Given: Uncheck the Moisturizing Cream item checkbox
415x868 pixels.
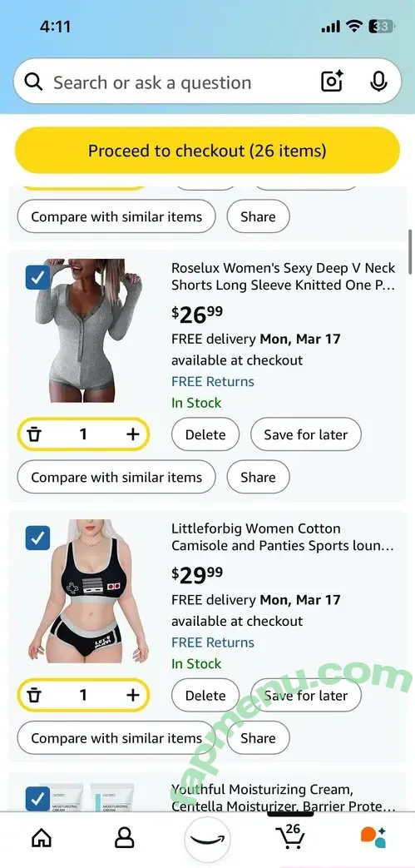Looking at the screenshot, I should pyautogui.click(x=37, y=799).
